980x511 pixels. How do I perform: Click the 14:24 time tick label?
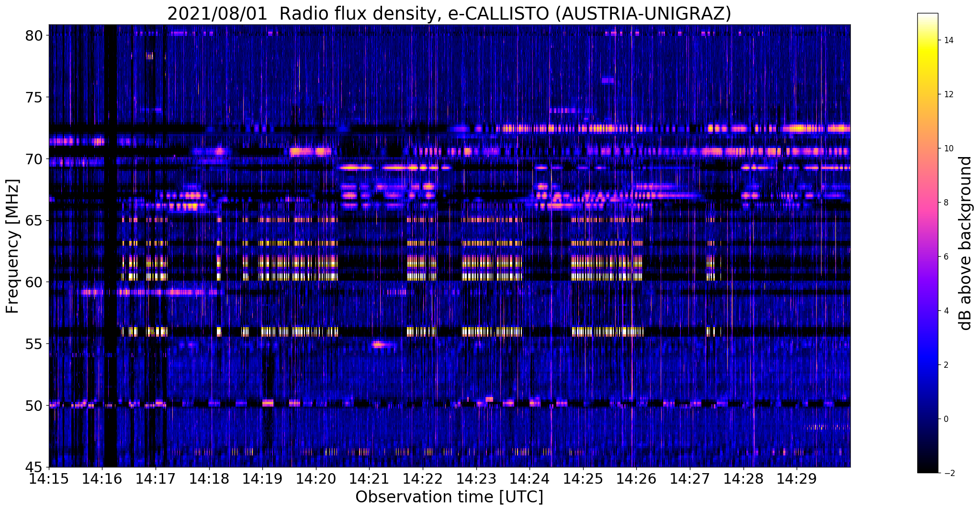pos(529,478)
